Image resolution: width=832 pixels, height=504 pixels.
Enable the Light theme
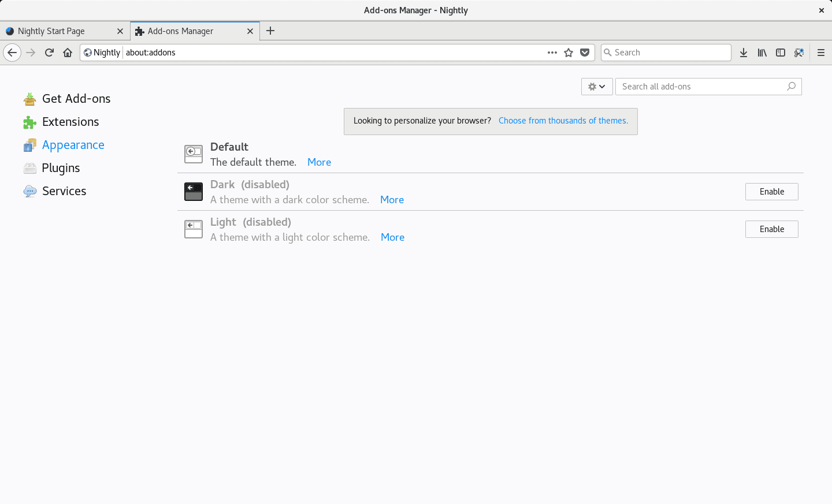pyautogui.click(x=772, y=229)
